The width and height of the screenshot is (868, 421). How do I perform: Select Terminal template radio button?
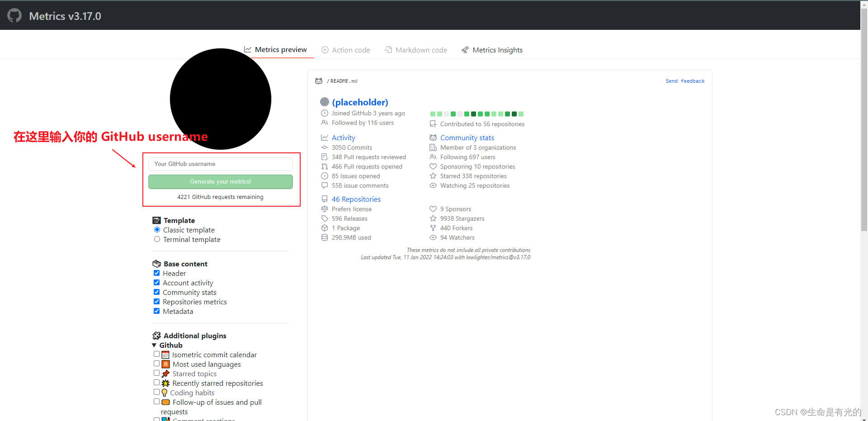157,239
